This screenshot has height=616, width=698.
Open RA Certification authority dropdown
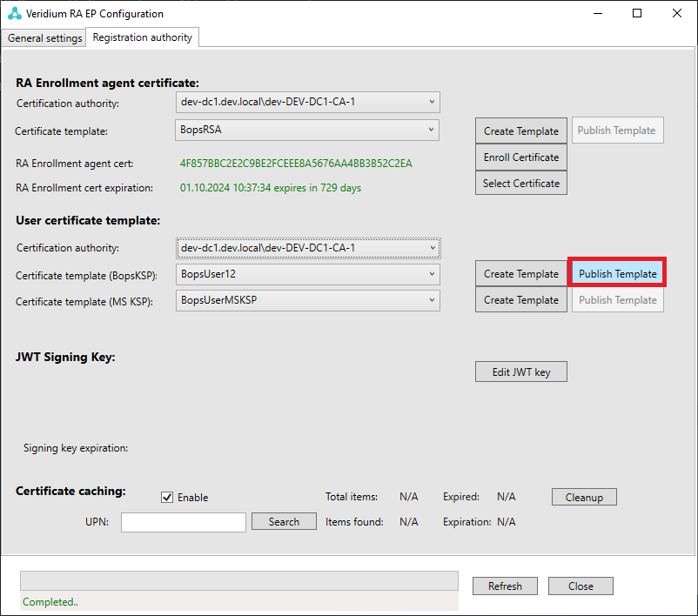tap(307, 103)
